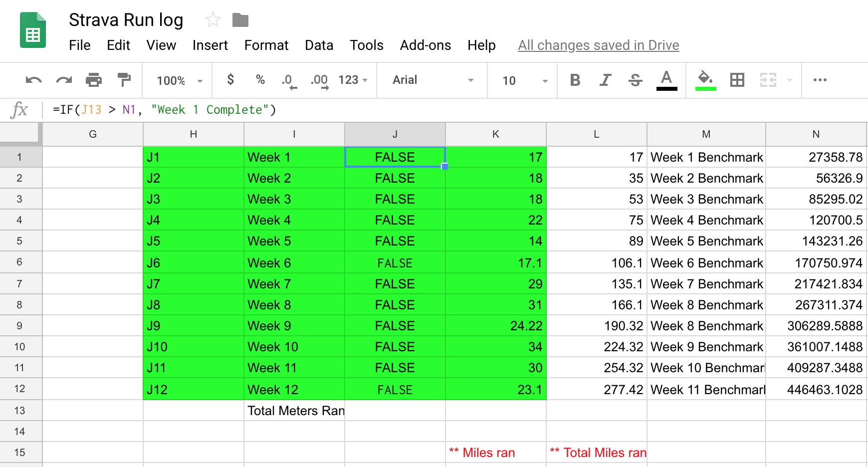Open the font size dropdown
This screenshot has height=467, width=868.
click(x=521, y=80)
